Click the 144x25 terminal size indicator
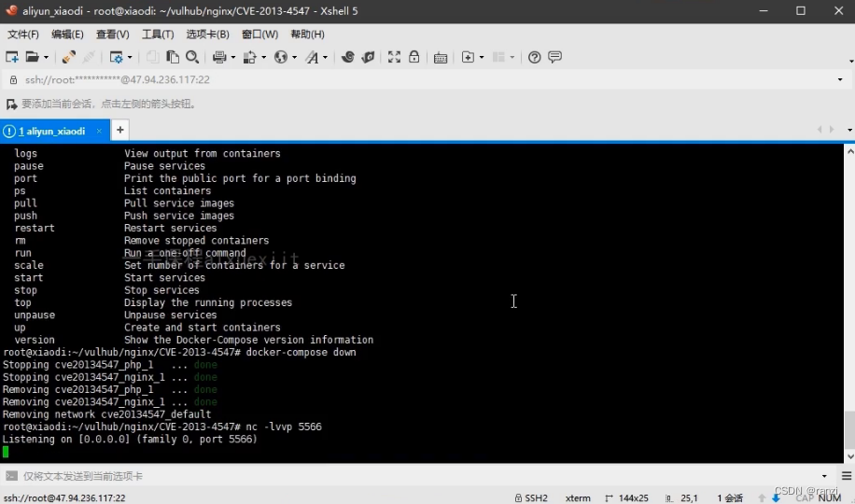 626,498
